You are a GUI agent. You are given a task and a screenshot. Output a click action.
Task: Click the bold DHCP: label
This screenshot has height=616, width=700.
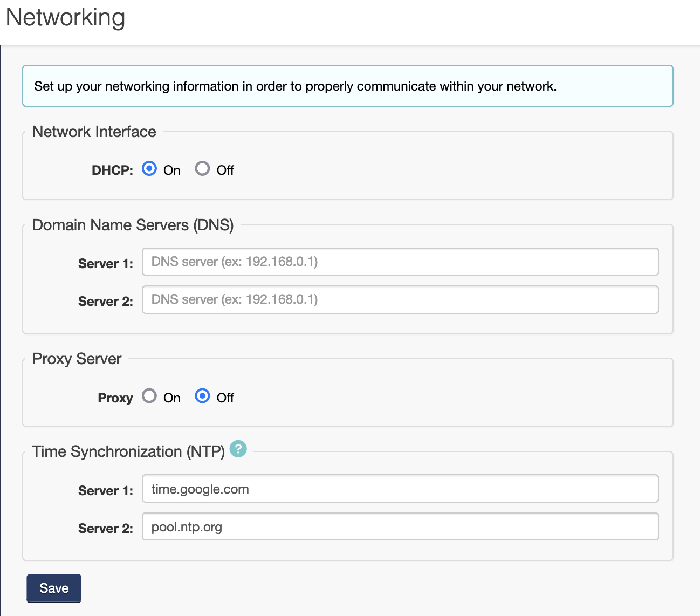(112, 170)
